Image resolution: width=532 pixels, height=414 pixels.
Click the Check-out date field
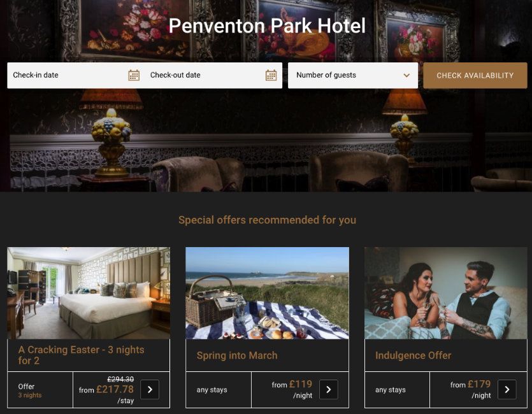coord(213,75)
